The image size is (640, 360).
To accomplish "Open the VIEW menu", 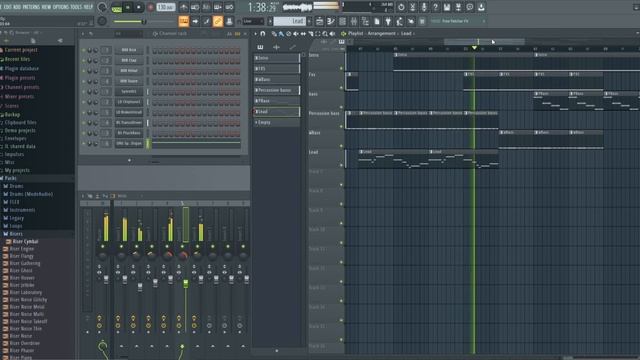I will click(47, 7).
